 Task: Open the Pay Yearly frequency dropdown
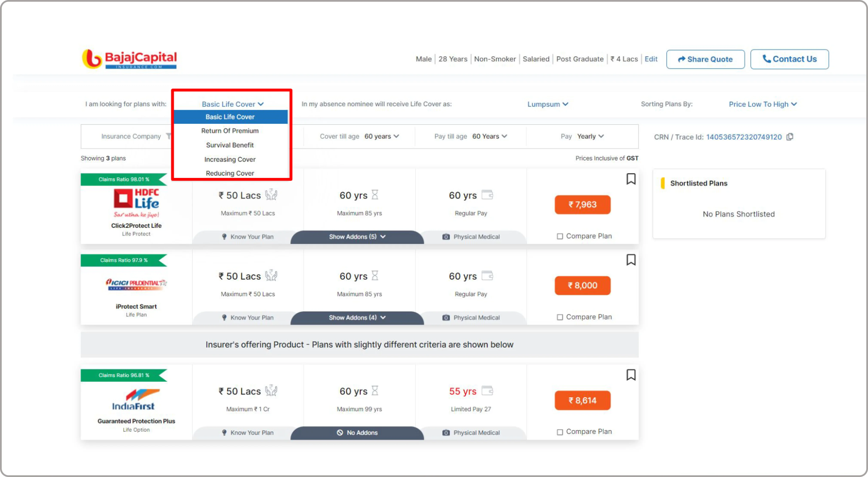(x=590, y=136)
